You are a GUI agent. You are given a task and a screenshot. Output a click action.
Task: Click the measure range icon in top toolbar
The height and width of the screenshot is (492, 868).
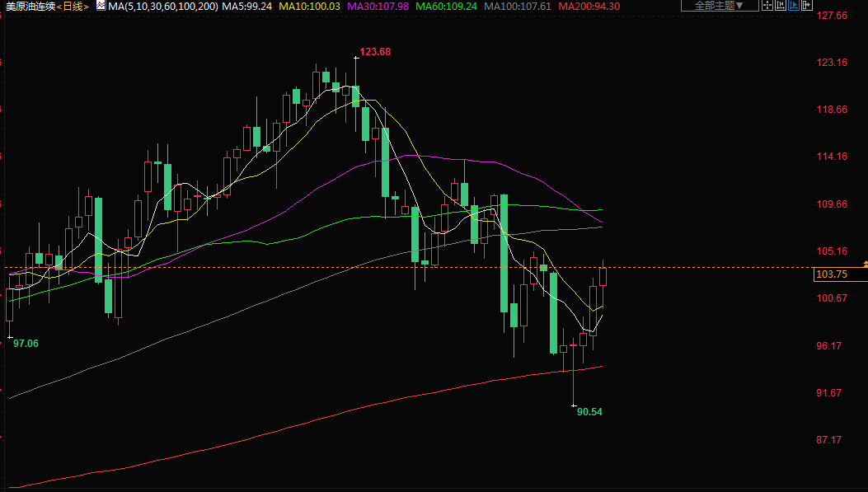tap(781, 6)
